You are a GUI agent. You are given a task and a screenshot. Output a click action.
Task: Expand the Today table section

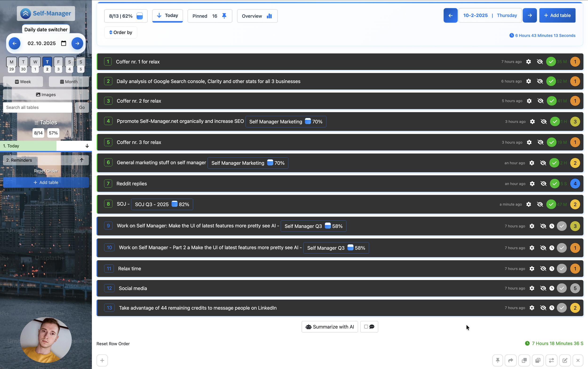pyautogui.click(x=87, y=146)
